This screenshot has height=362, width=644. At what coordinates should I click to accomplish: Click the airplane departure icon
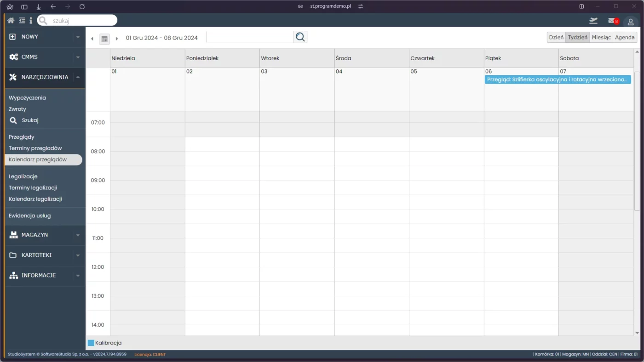click(x=593, y=21)
